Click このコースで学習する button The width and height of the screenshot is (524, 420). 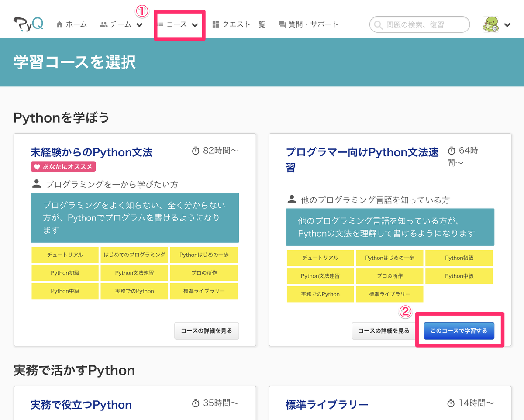pos(459,331)
